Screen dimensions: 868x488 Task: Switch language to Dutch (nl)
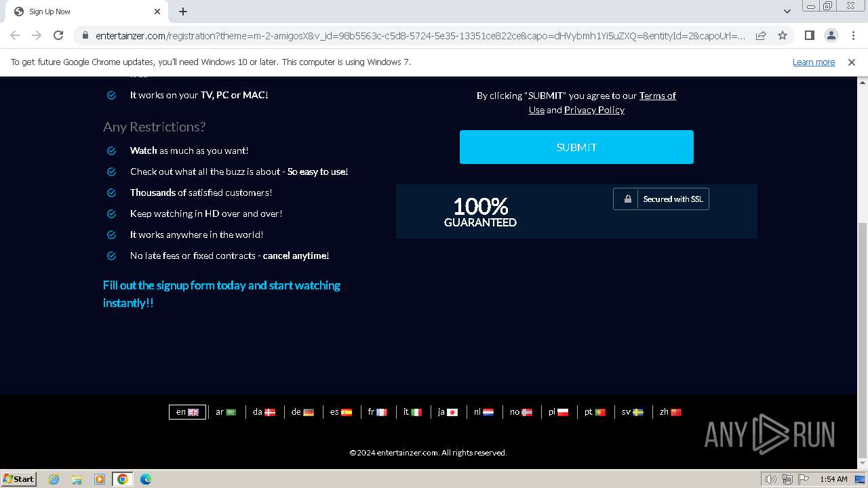point(484,412)
